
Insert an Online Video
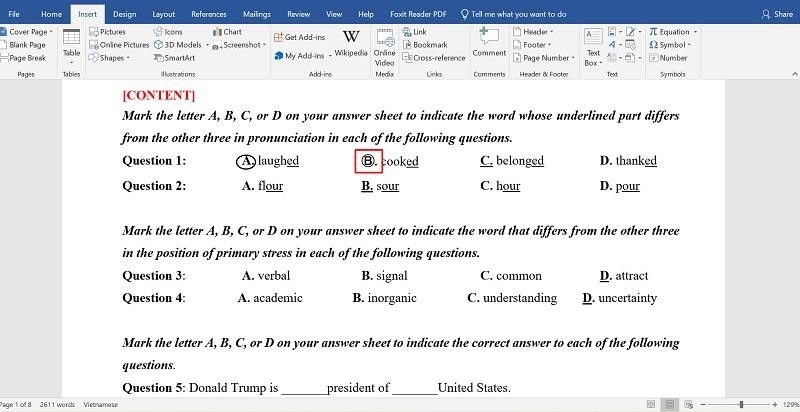pos(384,47)
